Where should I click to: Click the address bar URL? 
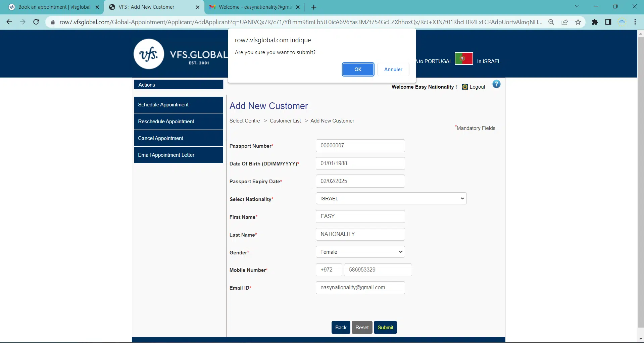pyautogui.click(x=301, y=22)
